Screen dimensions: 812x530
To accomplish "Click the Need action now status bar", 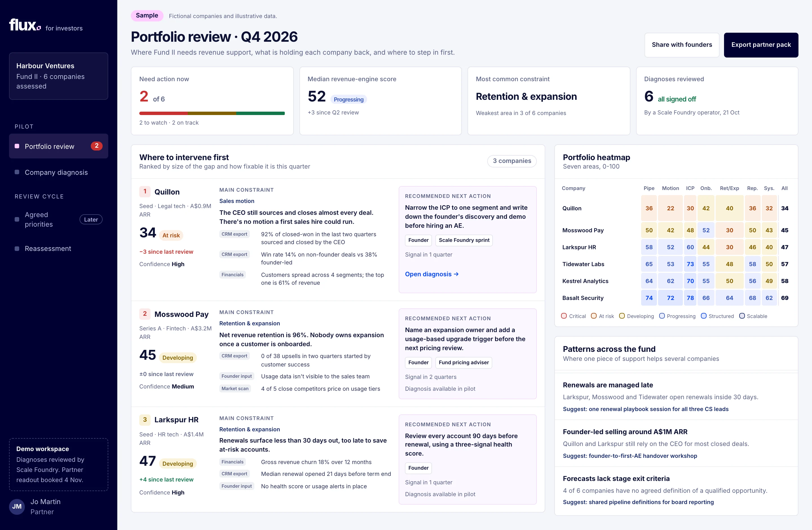I will [212, 113].
